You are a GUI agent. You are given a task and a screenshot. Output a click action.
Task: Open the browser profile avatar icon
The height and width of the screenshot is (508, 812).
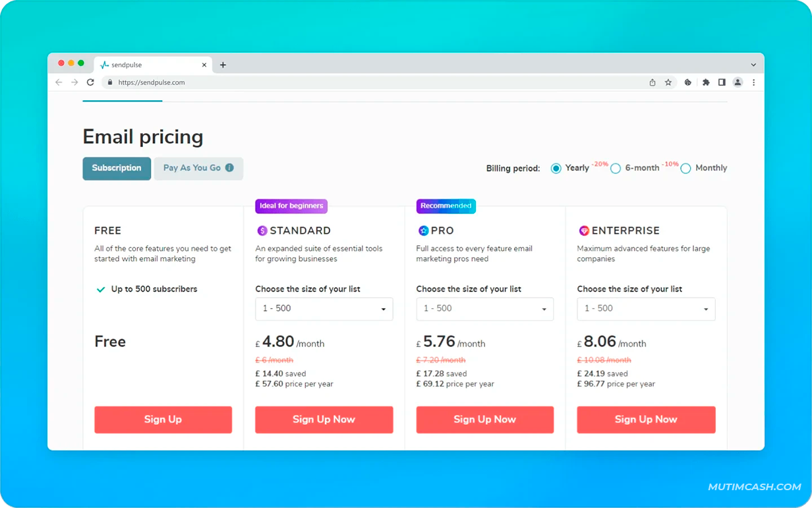[x=738, y=82]
